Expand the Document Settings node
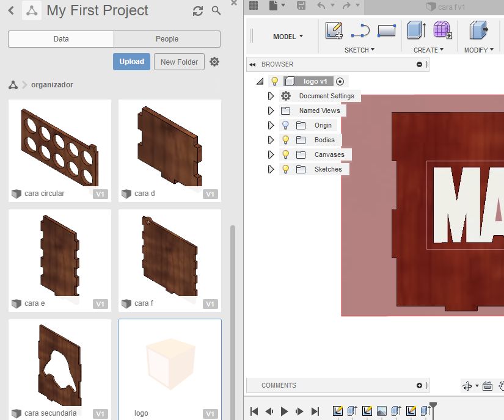This screenshot has width=504, height=420. (x=271, y=96)
